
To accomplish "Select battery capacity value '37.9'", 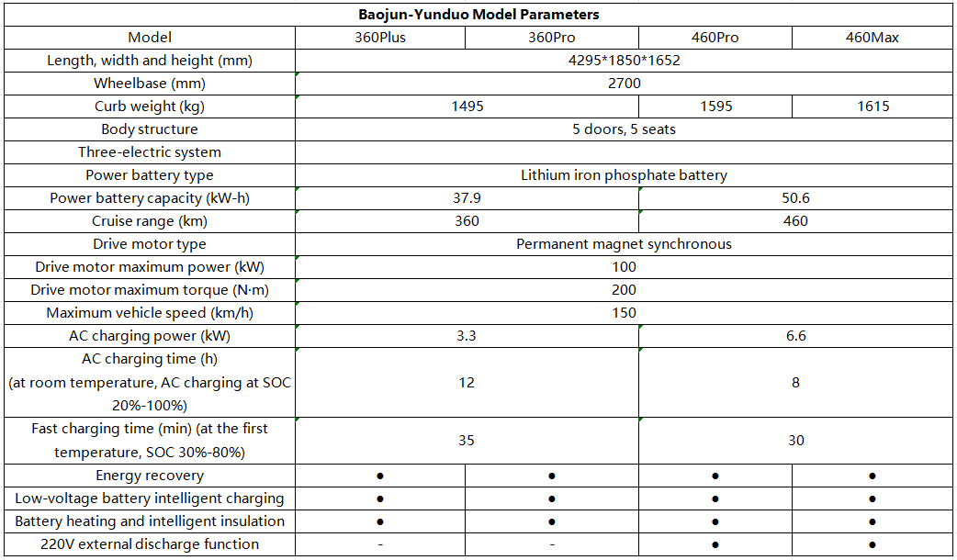I will click(x=467, y=198).
